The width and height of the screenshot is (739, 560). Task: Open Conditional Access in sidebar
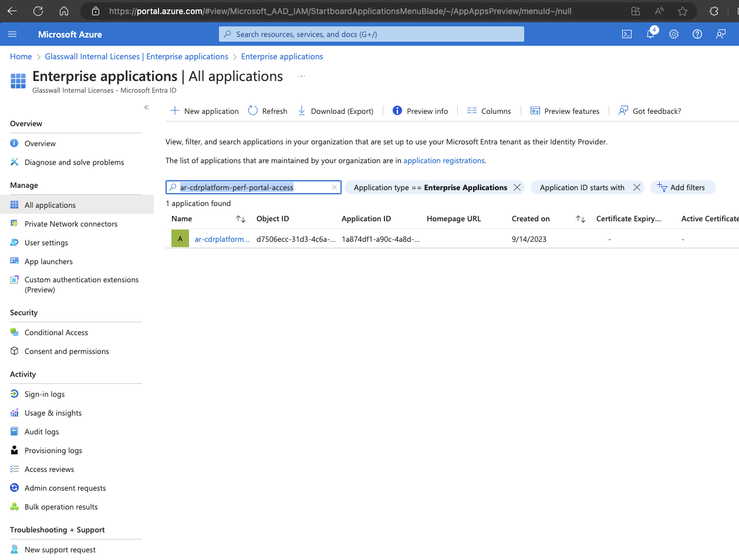[x=56, y=332]
